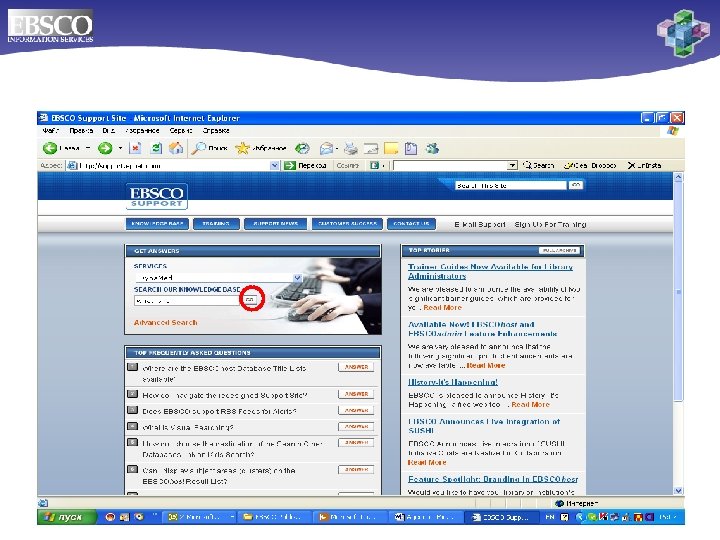Open the Вид menu
This screenshot has height=540, width=720.
(109, 130)
